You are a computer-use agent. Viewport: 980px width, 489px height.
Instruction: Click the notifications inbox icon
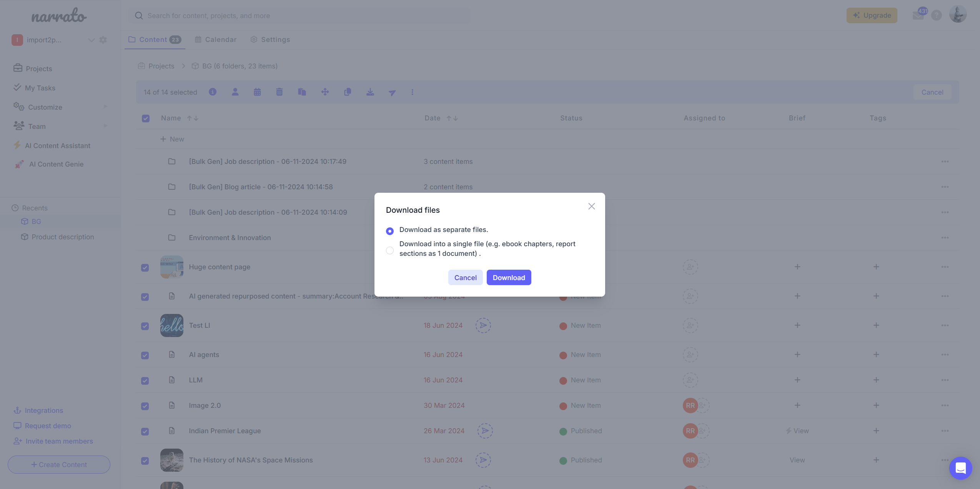pyautogui.click(x=918, y=15)
